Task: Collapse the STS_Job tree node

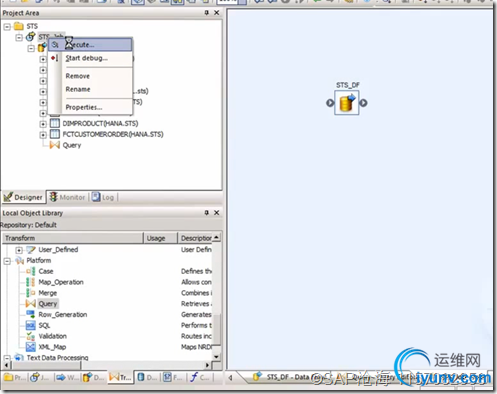Action: 19,37
